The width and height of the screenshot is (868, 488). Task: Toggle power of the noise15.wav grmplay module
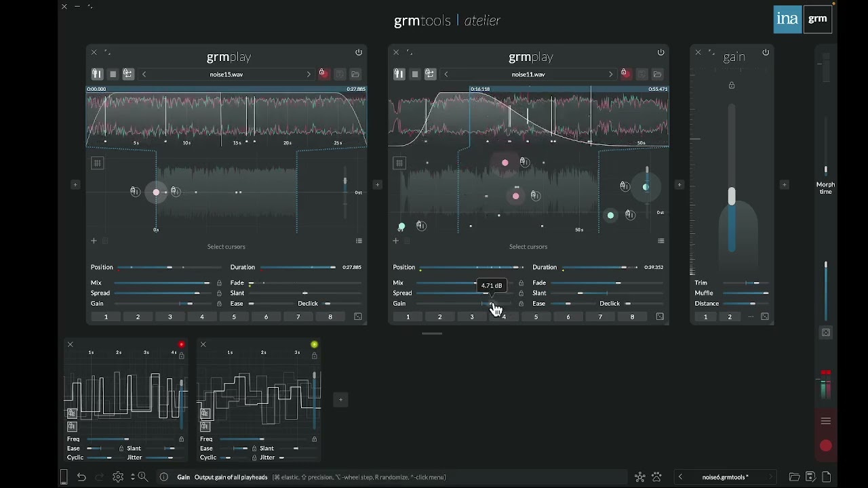(359, 52)
